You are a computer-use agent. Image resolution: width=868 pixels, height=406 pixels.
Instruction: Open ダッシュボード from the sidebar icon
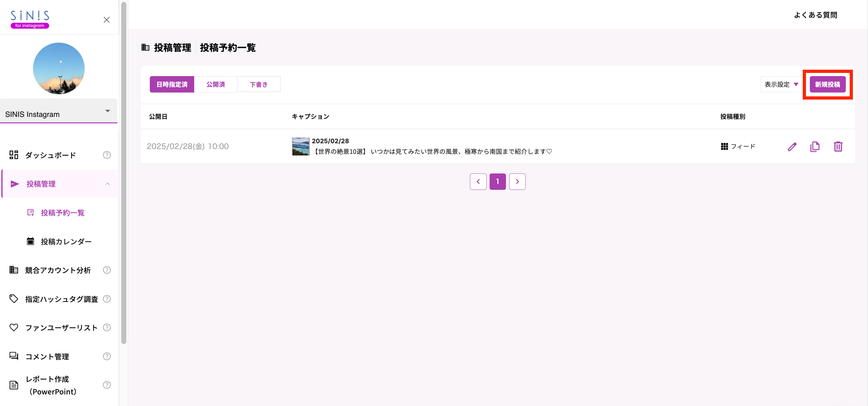pos(14,155)
